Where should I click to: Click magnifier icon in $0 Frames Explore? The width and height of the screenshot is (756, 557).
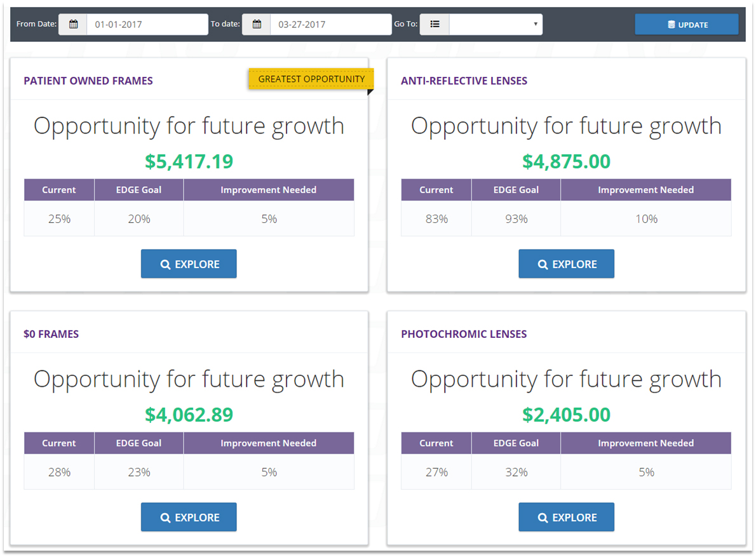point(165,518)
